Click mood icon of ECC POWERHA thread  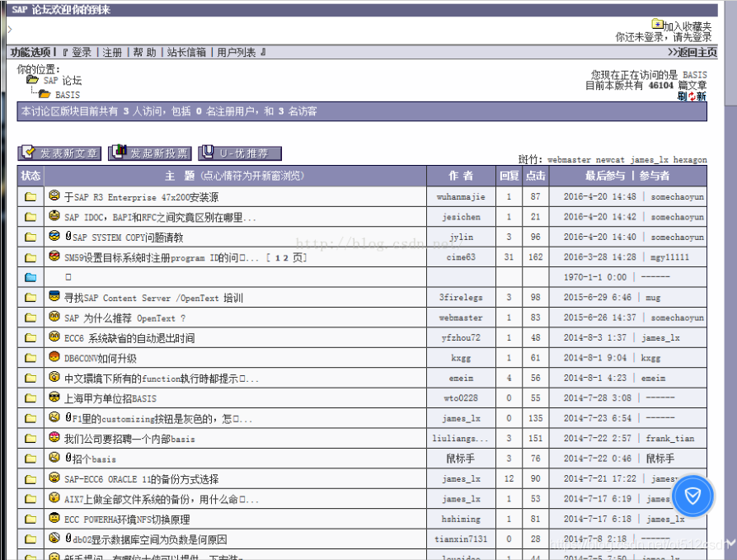pyautogui.click(x=54, y=518)
